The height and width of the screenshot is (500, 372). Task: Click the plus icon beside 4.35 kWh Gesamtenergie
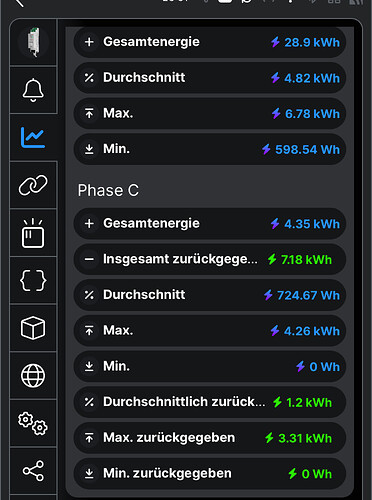(x=89, y=224)
